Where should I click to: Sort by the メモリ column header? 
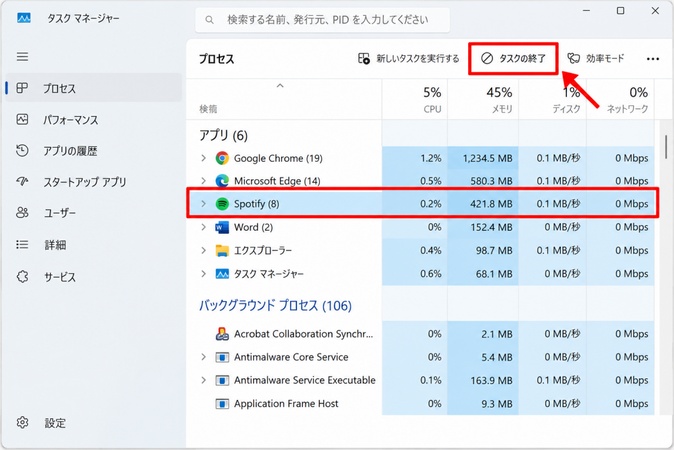click(483, 99)
